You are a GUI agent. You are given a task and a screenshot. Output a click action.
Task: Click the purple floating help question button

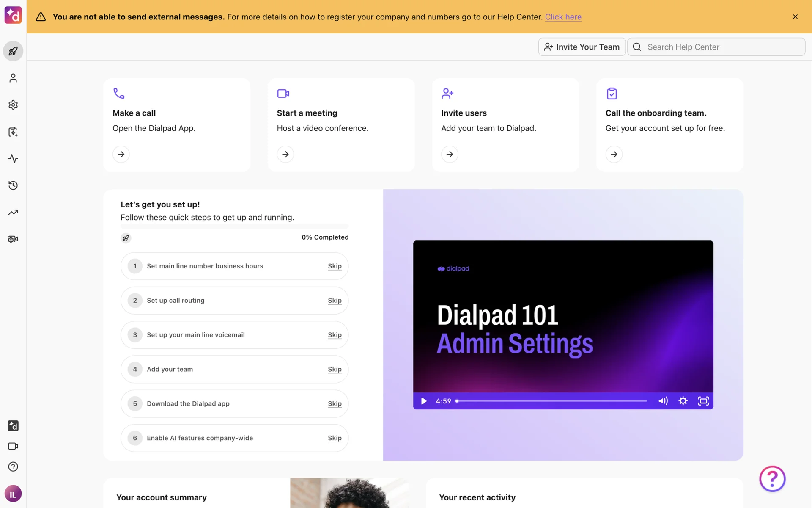(x=772, y=479)
